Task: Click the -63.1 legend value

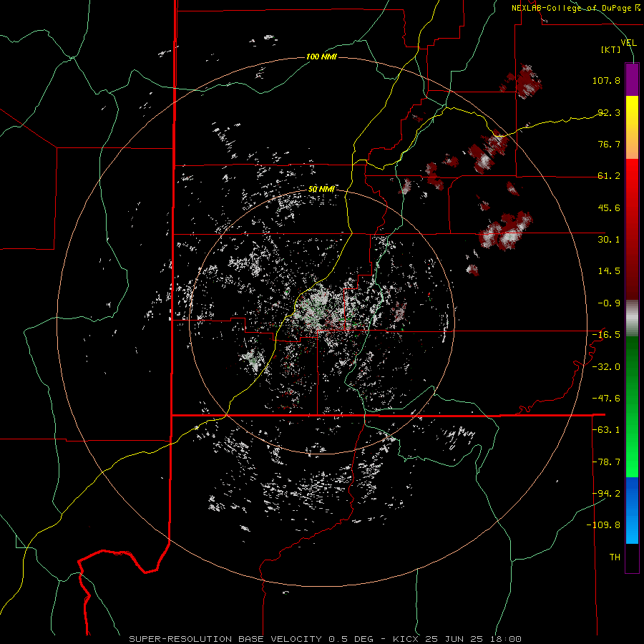Action: coord(606,430)
